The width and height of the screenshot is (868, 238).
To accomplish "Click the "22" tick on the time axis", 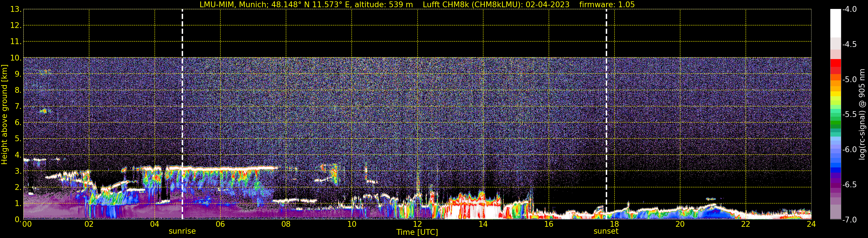I will tap(746, 224).
